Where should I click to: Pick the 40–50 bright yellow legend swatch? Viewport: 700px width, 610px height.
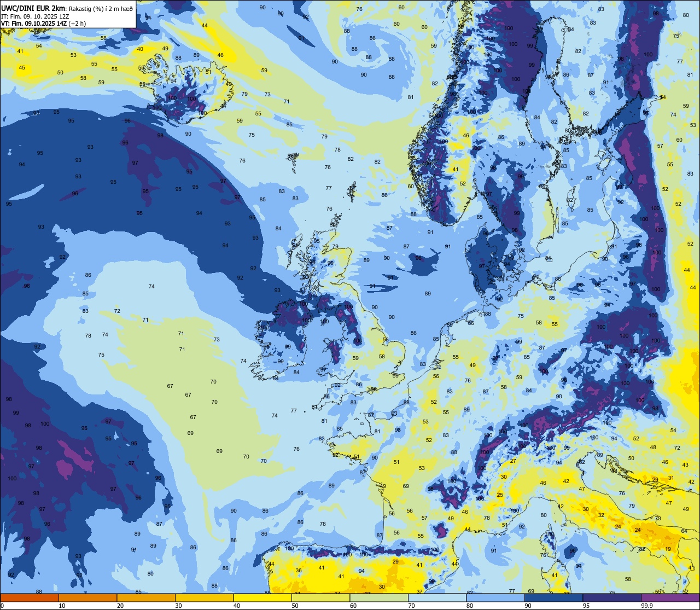point(262,598)
